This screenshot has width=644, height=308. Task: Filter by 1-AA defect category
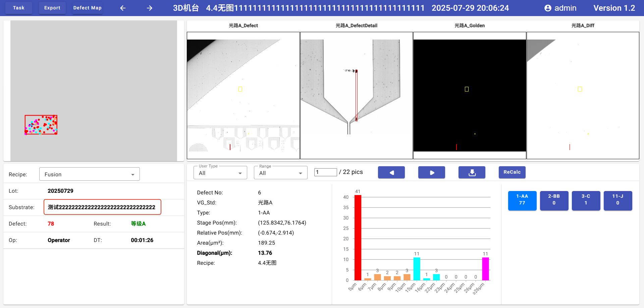(x=522, y=200)
